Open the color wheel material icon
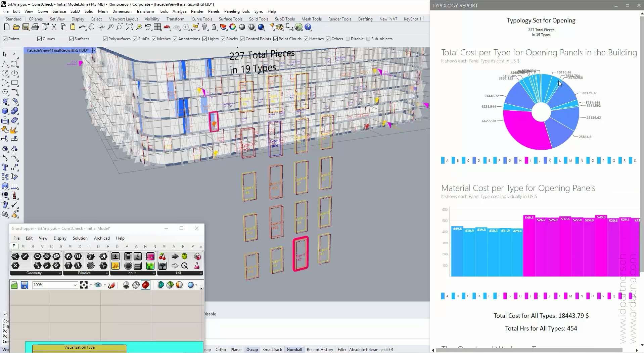644x353 pixels. coord(233,27)
